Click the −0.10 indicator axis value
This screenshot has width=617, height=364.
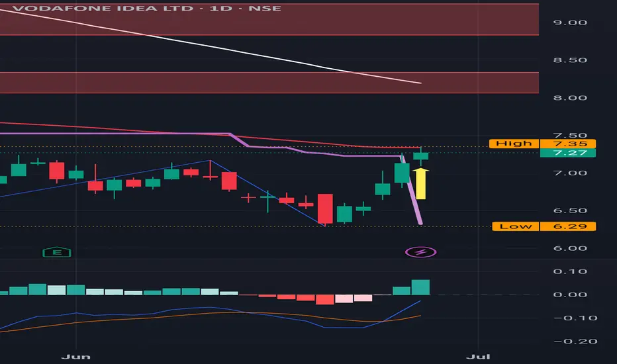(575, 318)
